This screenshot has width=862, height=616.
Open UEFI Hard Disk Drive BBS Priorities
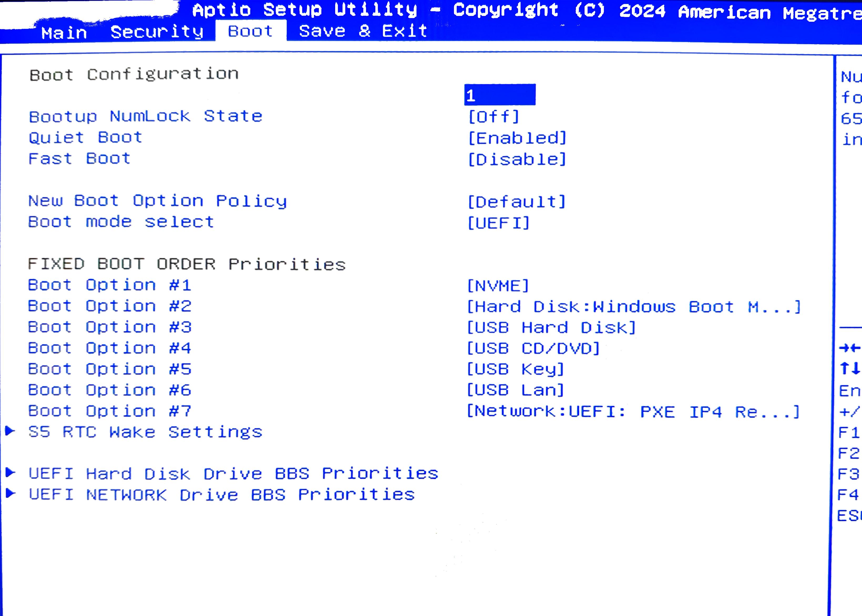click(x=234, y=474)
